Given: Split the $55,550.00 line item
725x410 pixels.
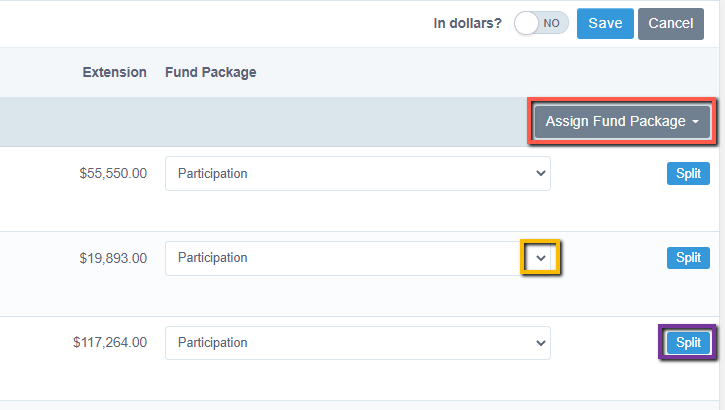Looking at the screenshot, I should tap(688, 173).
